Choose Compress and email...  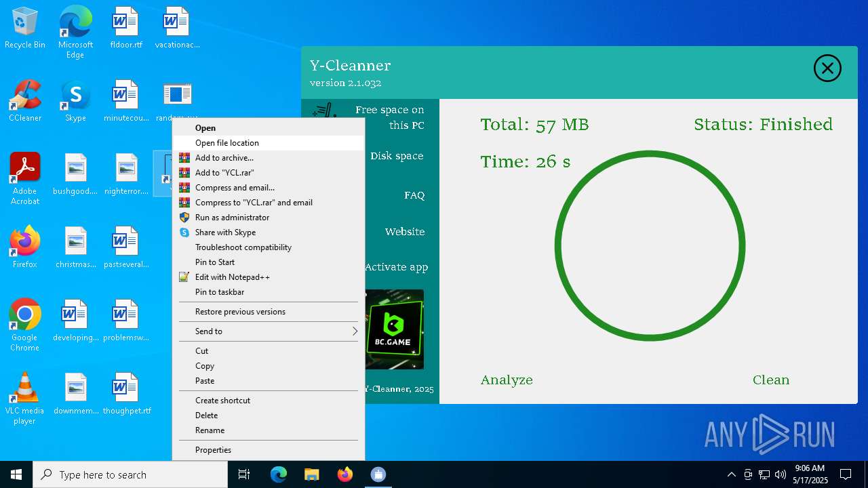pyautogui.click(x=269, y=188)
